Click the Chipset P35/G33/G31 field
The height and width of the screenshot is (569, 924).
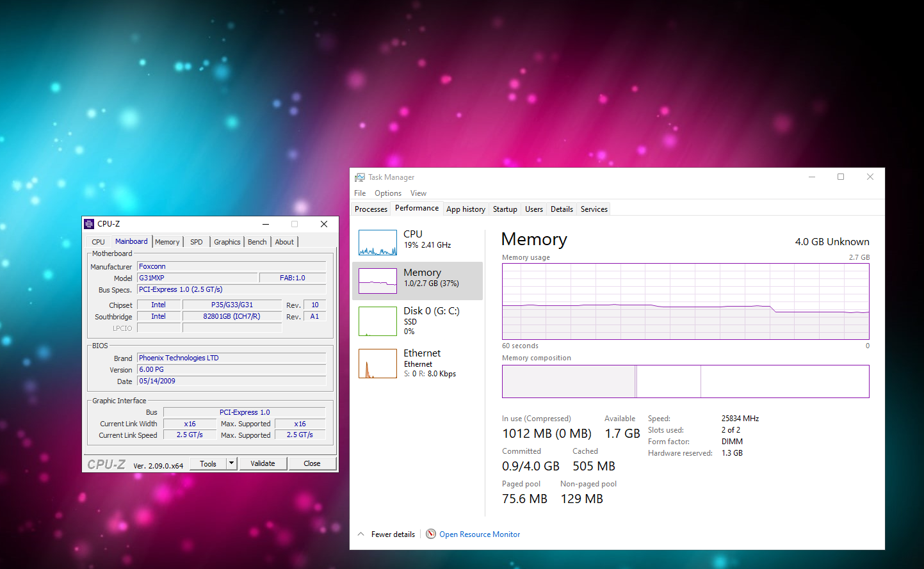click(232, 305)
